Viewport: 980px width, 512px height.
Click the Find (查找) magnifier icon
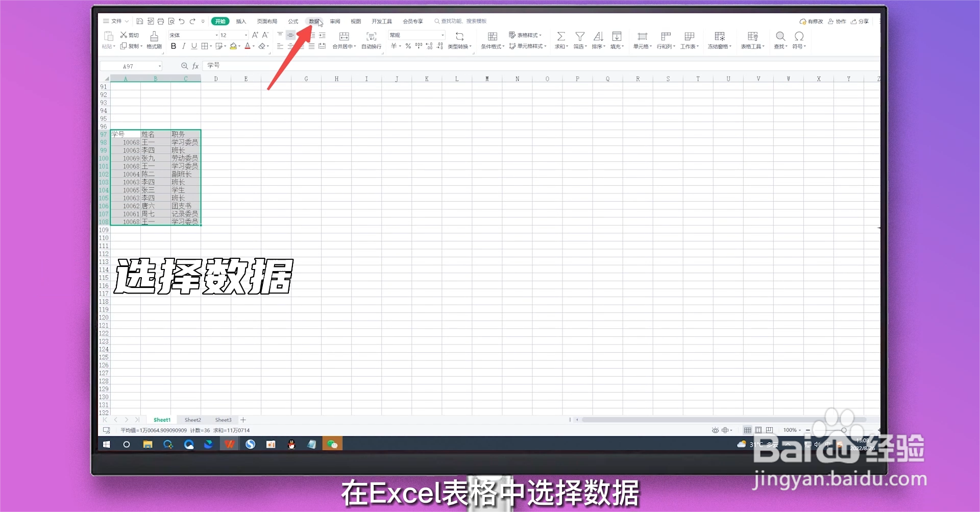(780, 36)
